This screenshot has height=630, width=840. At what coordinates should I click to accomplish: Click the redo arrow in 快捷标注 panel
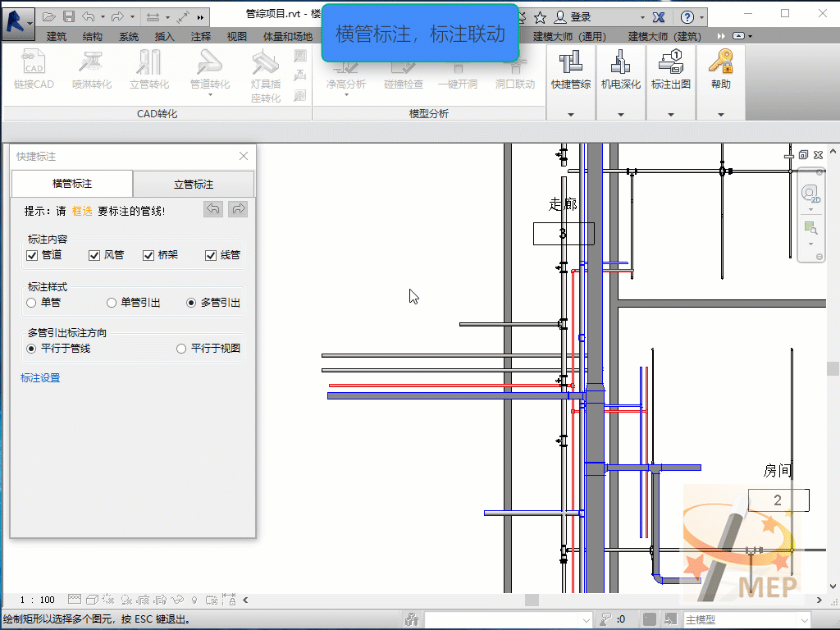tap(238, 209)
